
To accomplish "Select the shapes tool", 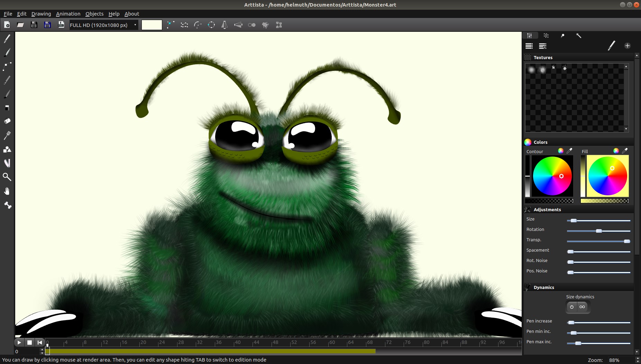I will coord(7,149).
